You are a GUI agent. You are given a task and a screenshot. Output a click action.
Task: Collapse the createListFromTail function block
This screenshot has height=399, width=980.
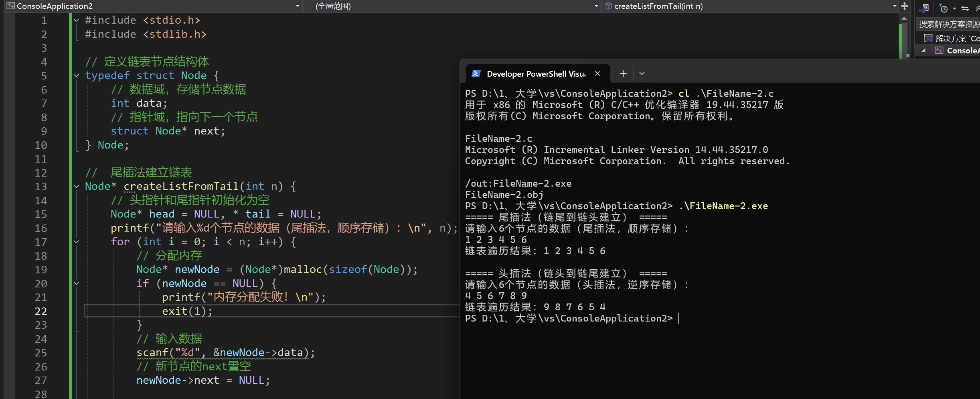click(x=76, y=186)
